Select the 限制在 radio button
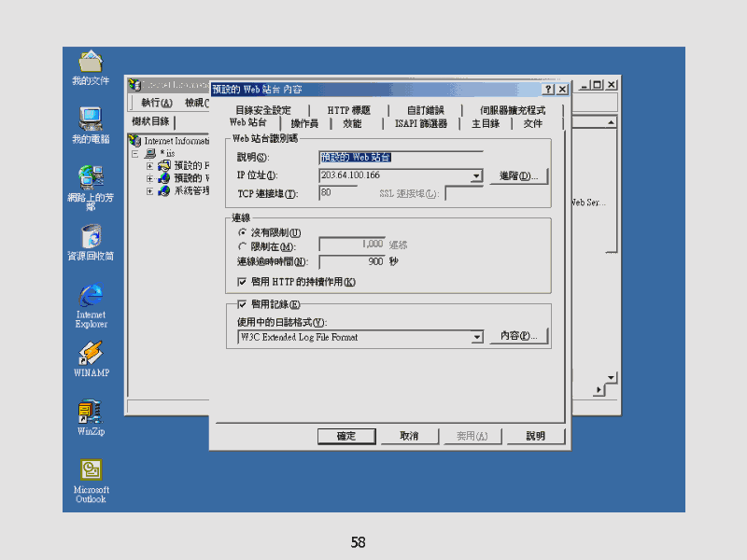 pyautogui.click(x=243, y=246)
